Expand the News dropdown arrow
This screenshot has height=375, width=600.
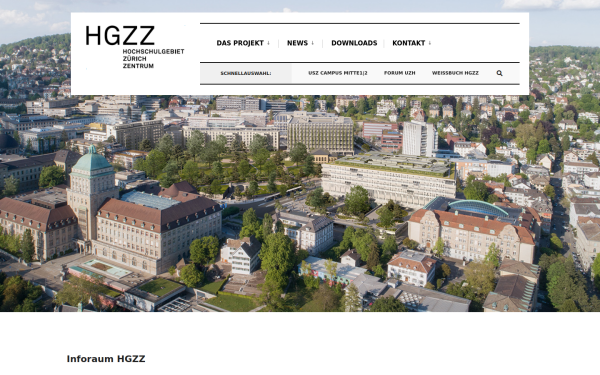313,43
